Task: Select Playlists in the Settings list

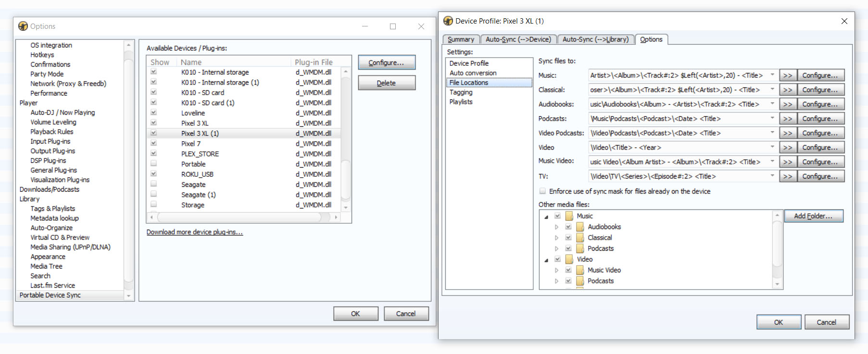Action: (461, 102)
